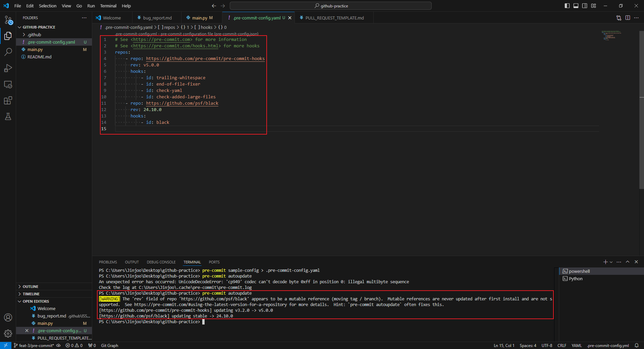Open editor More Actions ellipsis

click(x=636, y=18)
